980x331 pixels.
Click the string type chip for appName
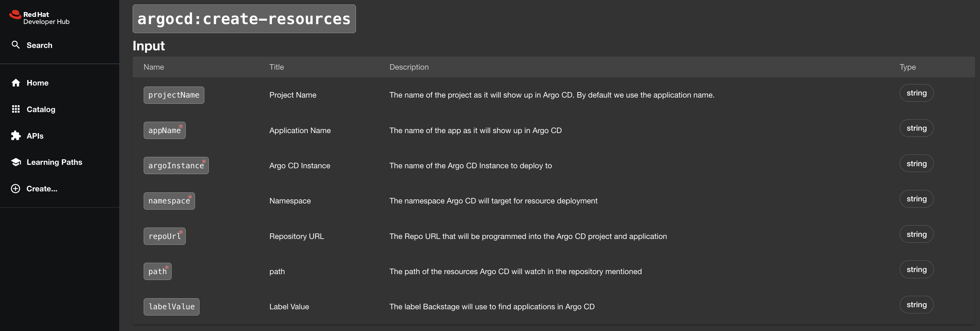916,128
